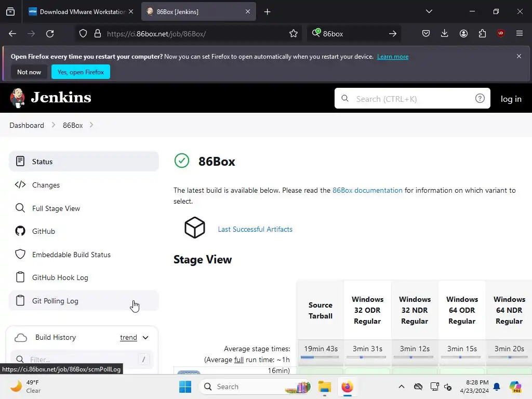Image resolution: width=532 pixels, height=399 pixels.
Task: Open Copilot preview in taskbar
Action: [515, 387]
